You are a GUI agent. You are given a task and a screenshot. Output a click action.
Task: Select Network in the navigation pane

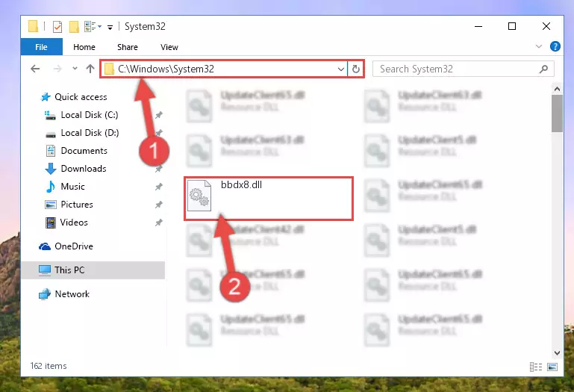72,294
